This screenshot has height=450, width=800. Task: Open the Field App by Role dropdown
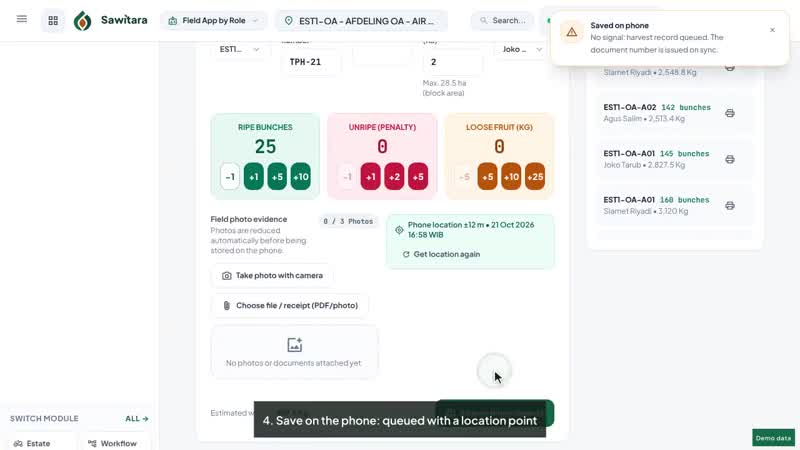click(213, 20)
